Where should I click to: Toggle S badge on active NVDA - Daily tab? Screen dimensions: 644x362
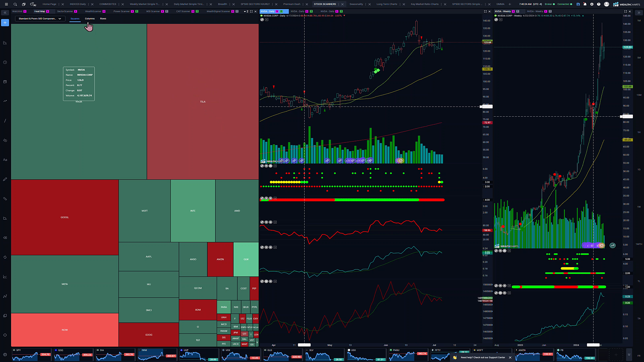pyautogui.click(x=277, y=11)
